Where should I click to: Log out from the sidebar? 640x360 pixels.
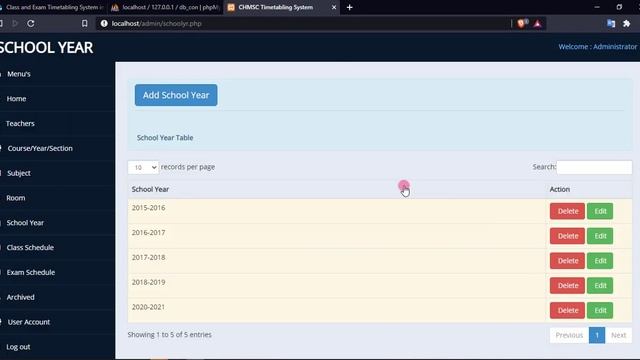click(18, 347)
